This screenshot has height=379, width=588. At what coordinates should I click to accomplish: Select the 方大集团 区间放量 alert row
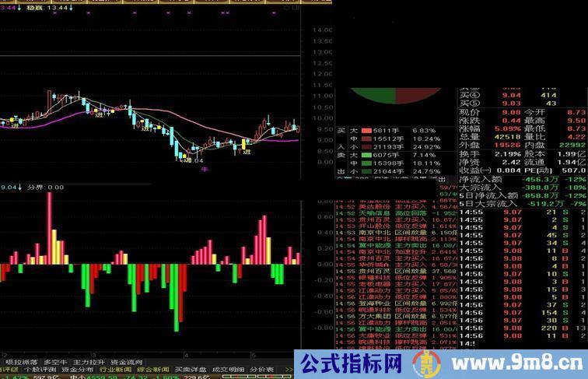(396, 316)
